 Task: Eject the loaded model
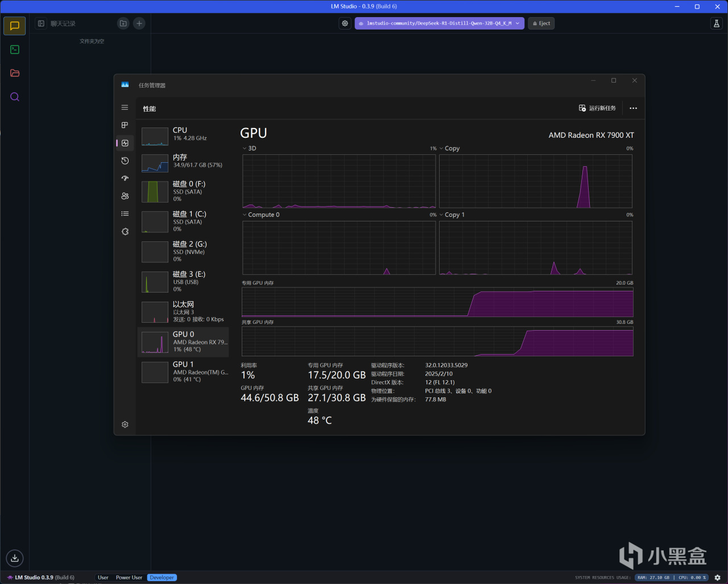pos(541,23)
